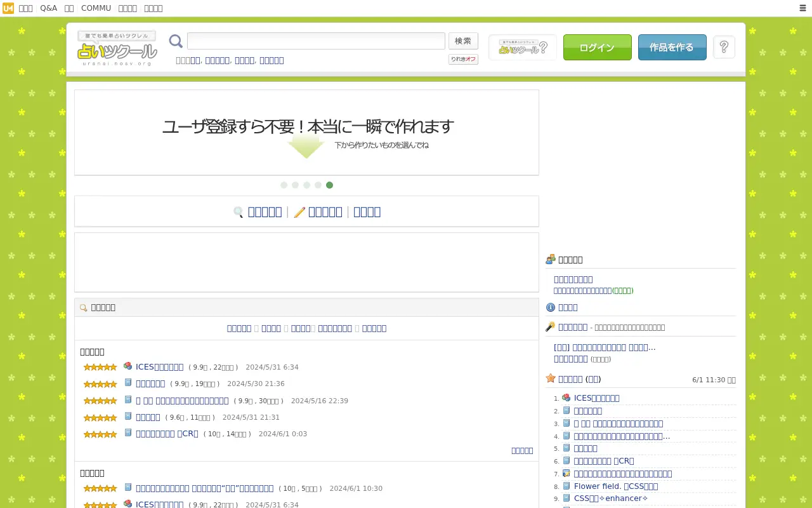Click the green ログイン button
Screen dimensions: 812x508
coord(597,48)
